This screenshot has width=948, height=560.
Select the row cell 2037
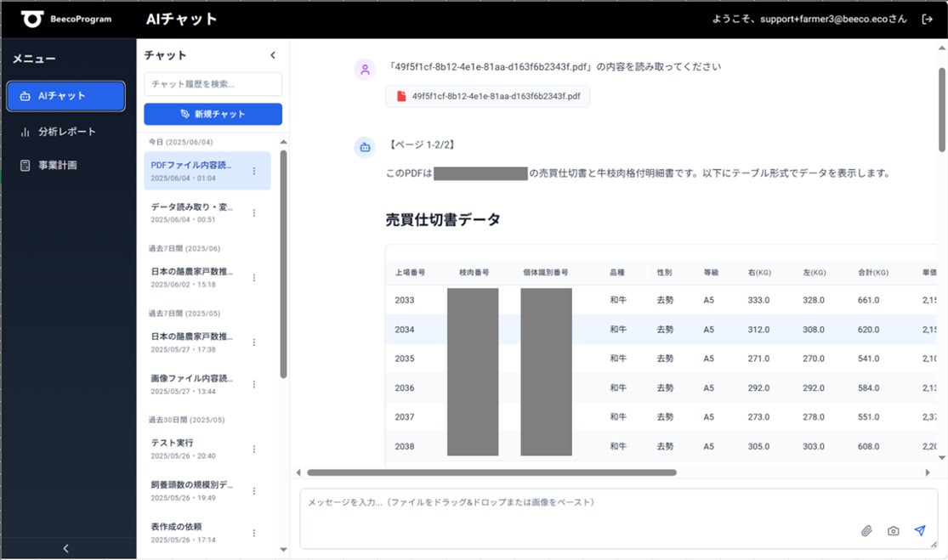(405, 417)
